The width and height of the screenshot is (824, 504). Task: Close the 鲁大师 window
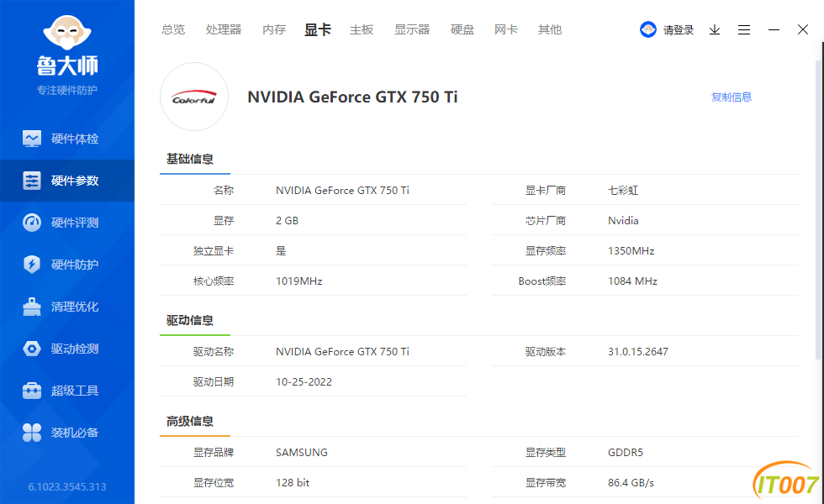coord(802,29)
